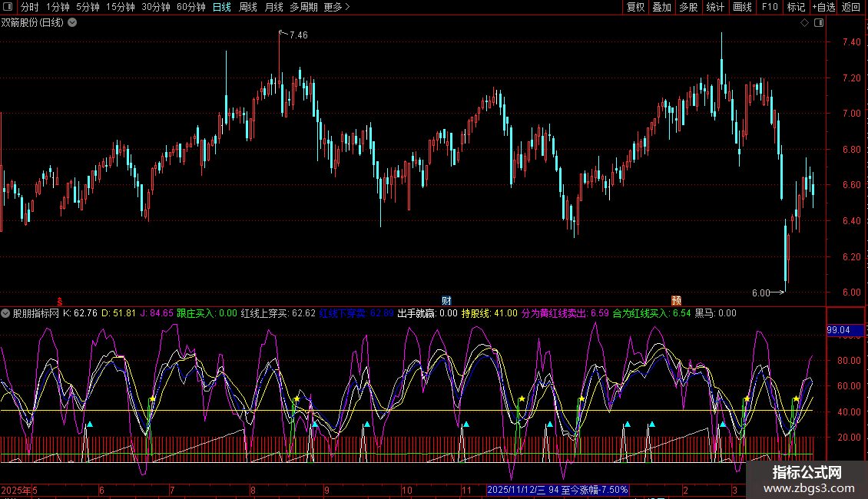The width and height of the screenshot is (868, 499).
Task: Select the 2025/11/12 date info bar
Action: click(x=558, y=490)
